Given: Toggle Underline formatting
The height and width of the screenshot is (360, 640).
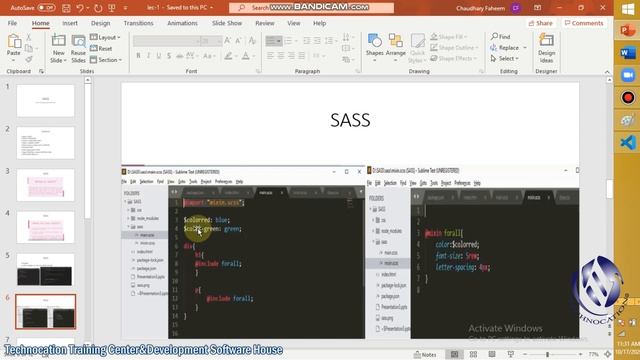Looking at the screenshot, I should point(159,56).
